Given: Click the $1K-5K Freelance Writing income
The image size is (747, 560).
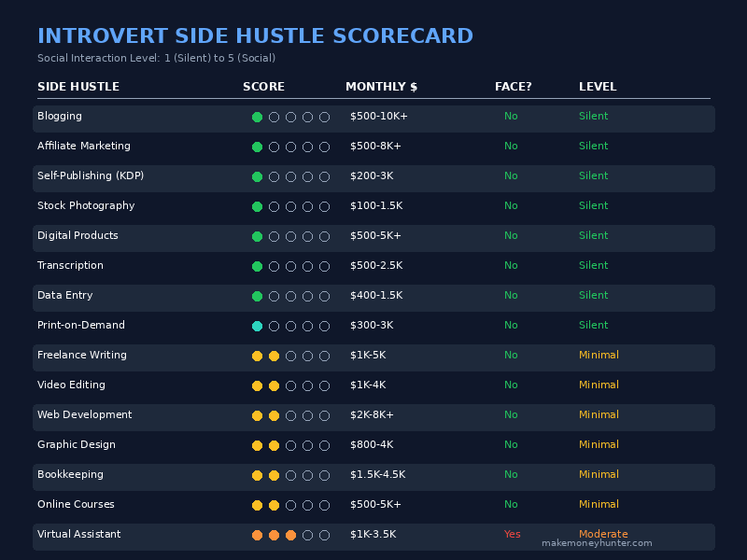Looking at the screenshot, I should click(368, 356).
